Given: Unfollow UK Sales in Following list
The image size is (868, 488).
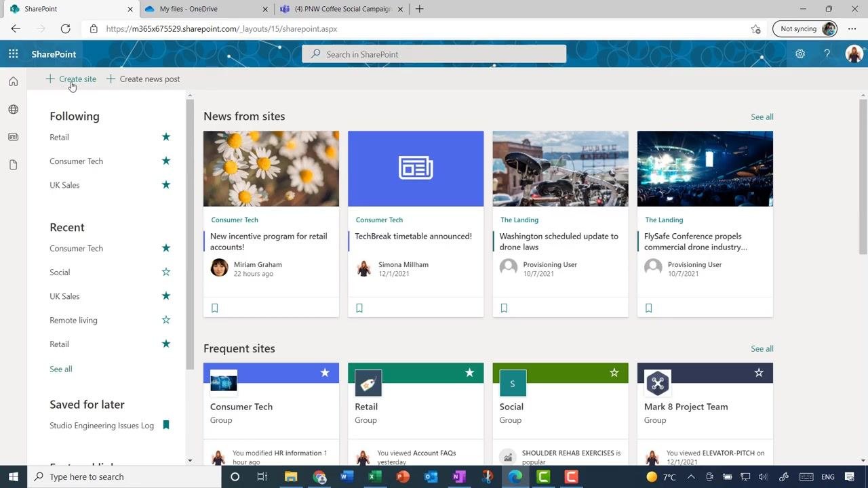Looking at the screenshot, I should tap(166, 184).
